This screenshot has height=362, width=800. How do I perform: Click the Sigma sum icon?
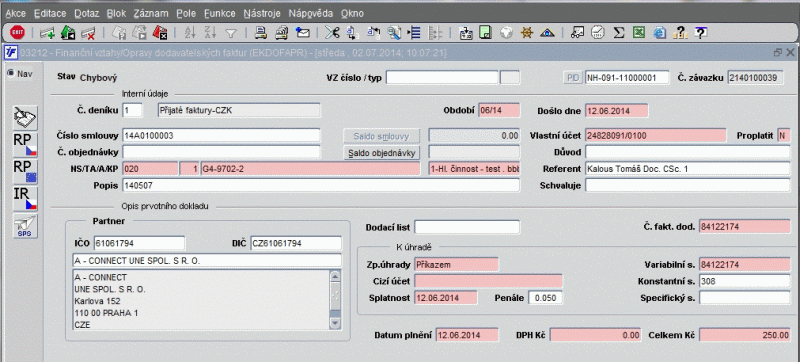[x=618, y=33]
